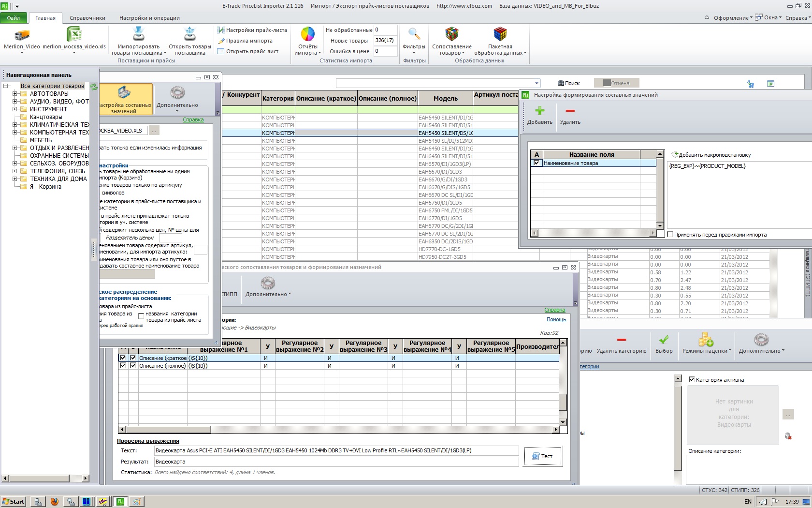Open the Отчёты импорта color wheel icon
This screenshot has width=812, height=508.
click(x=308, y=34)
